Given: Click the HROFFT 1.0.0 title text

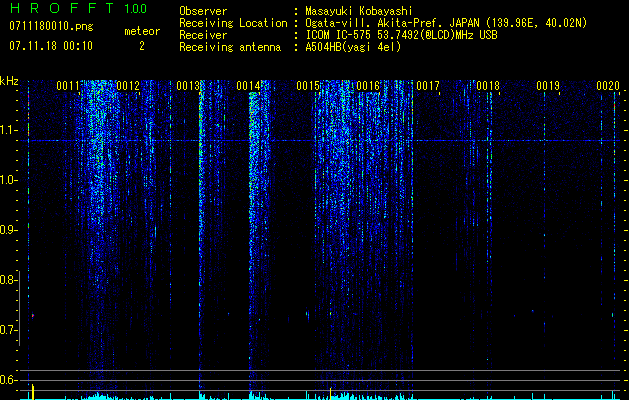Looking at the screenshot, I should (78, 8).
